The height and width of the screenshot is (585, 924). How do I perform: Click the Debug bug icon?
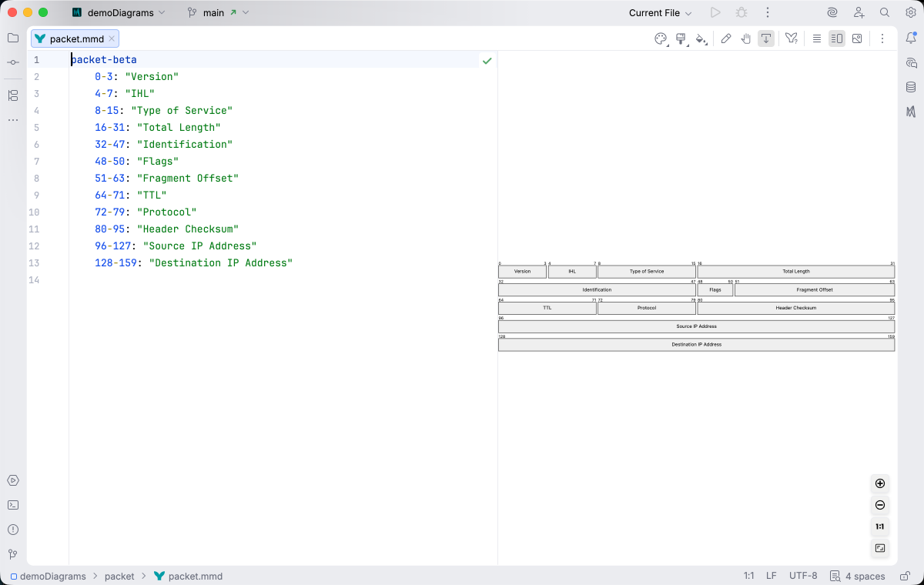point(742,12)
